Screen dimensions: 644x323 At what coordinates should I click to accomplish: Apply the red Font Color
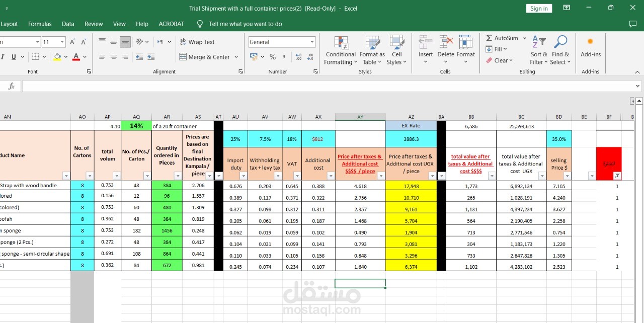click(76, 57)
